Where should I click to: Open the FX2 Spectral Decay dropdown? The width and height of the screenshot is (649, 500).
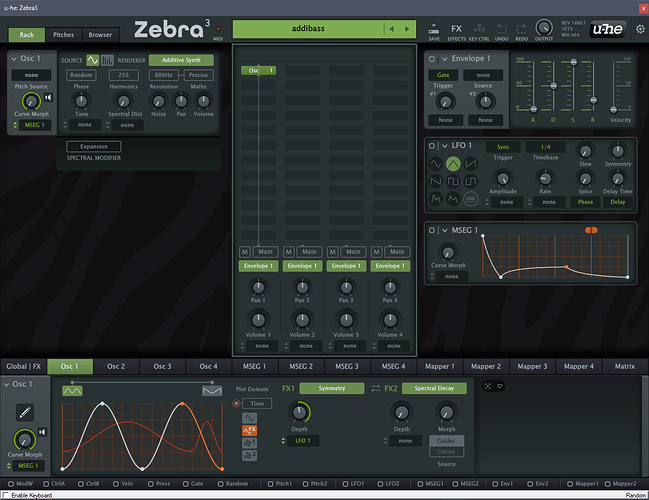[x=434, y=388]
